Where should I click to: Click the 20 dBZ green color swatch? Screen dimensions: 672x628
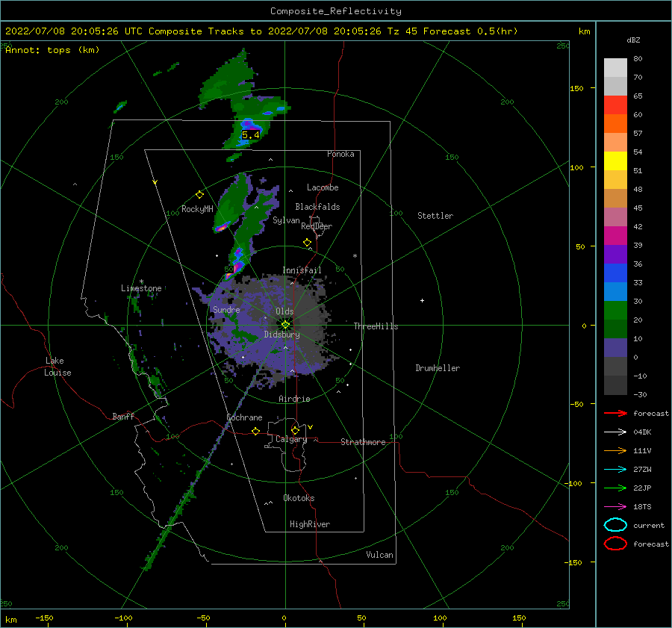[x=615, y=329]
